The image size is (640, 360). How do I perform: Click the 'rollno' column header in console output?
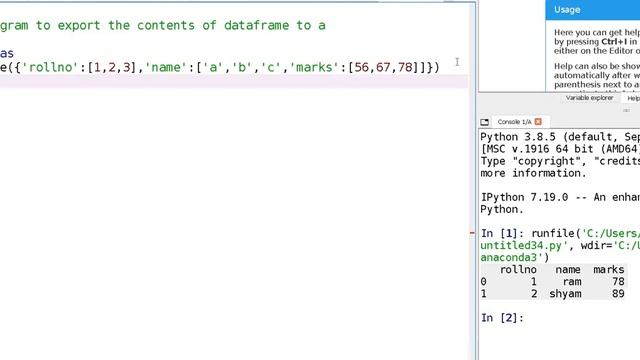[x=518, y=269]
